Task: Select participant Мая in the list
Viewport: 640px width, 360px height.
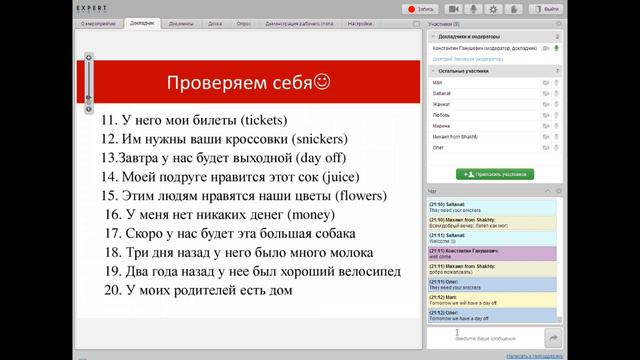Action: (437, 82)
